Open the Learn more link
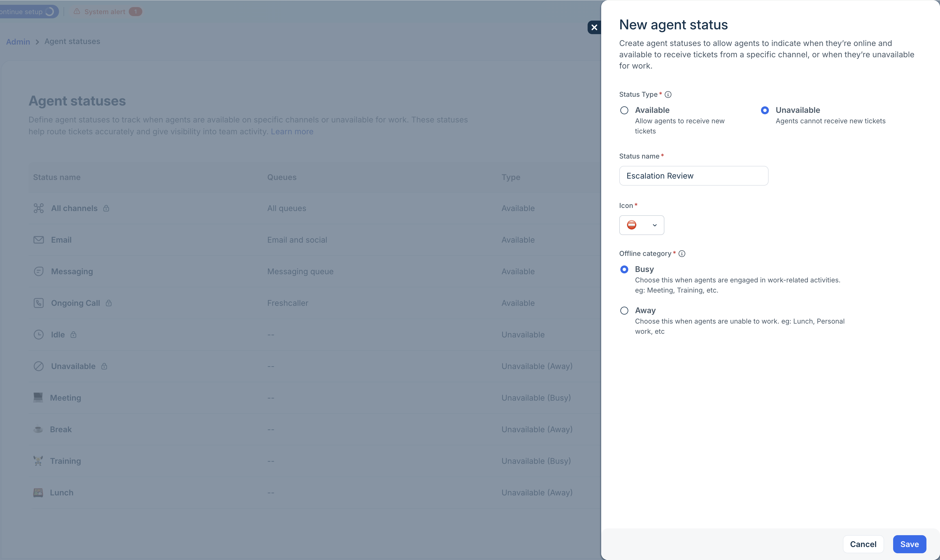This screenshot has width=940, height=560. pos(292,132)
